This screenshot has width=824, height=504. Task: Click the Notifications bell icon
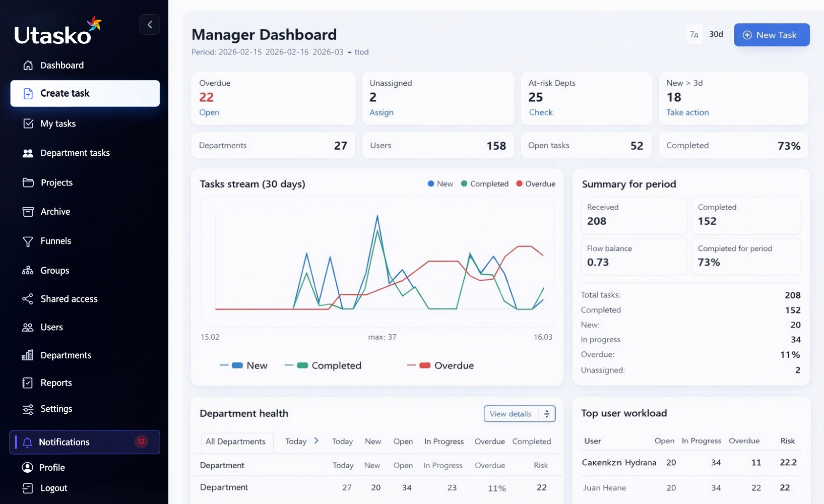tap(28, 443)
